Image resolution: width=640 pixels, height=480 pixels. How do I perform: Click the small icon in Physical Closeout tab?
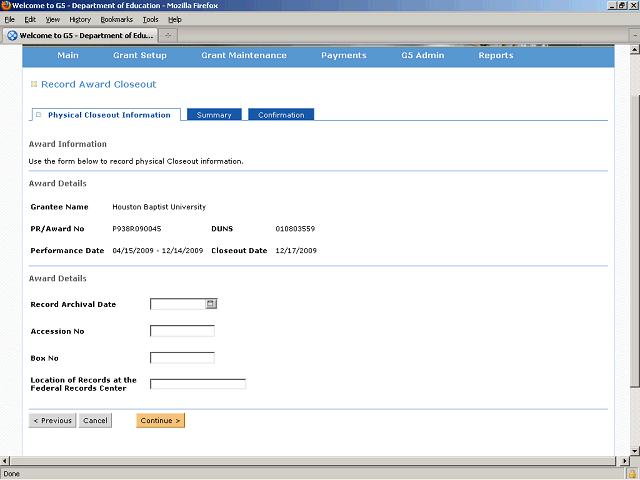(x=39, y=115)
